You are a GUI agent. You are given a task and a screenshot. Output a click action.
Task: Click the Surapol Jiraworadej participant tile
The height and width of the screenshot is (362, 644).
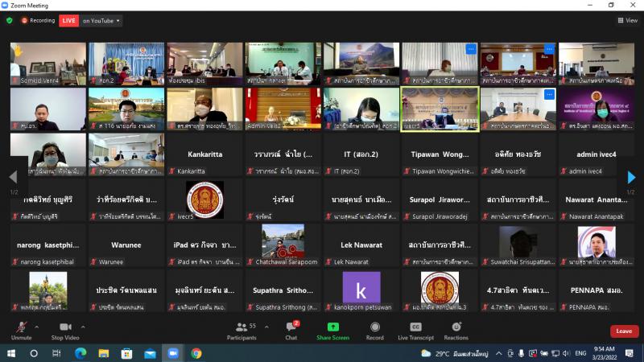tap(440, 200)
